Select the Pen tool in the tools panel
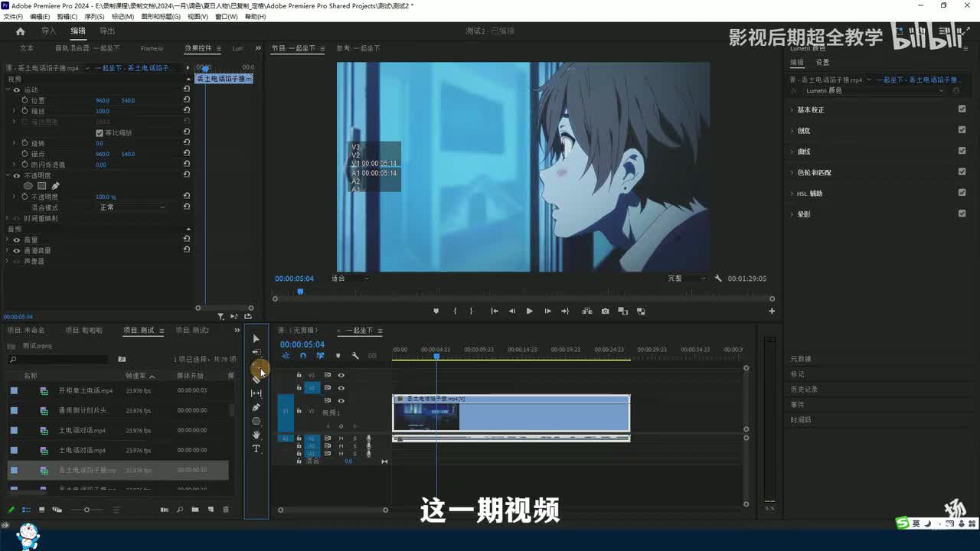The width and height of the screenshot is (980, 551). tap(256, 407)
